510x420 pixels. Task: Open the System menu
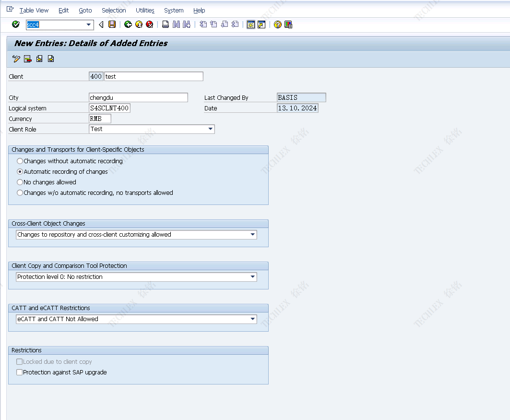point(174,10)
